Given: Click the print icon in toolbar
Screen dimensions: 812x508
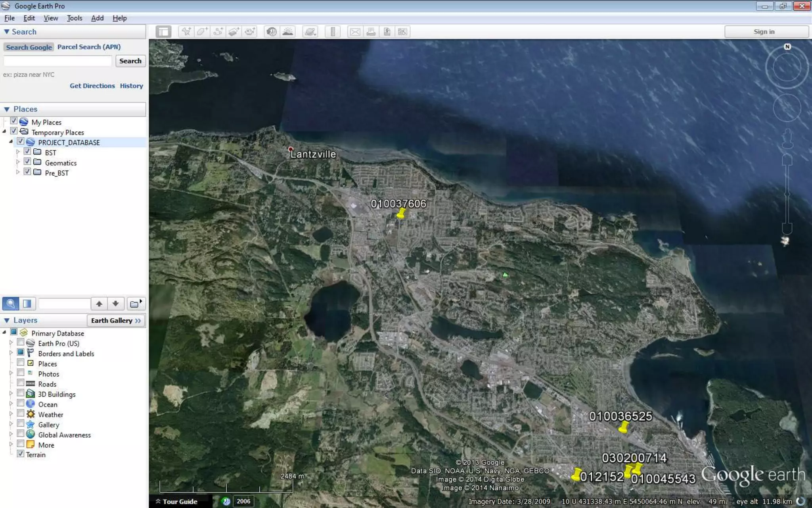Looking at the screenshot, I should tap(371, 32).
